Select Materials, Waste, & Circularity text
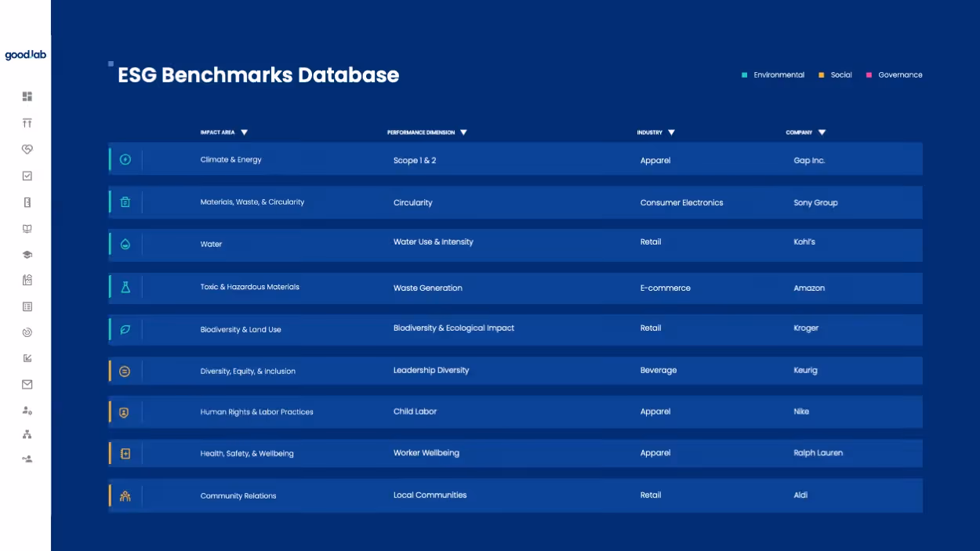This screenshot has height=551, width=980. point(252,202)
